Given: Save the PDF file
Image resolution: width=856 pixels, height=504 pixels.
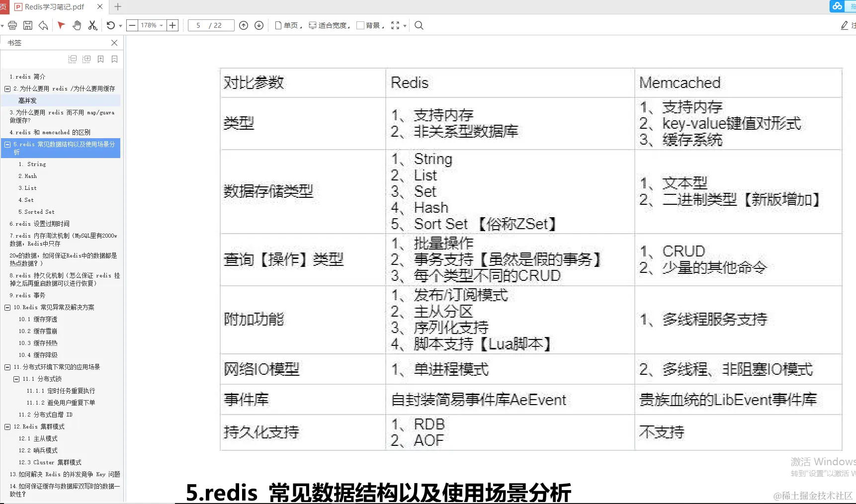Looking at the screenshot, I should pyautogui.click(x=28, y=25).
